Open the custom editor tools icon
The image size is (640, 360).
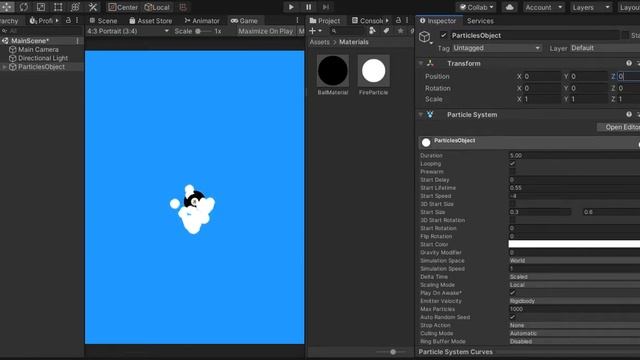(93, 7)
